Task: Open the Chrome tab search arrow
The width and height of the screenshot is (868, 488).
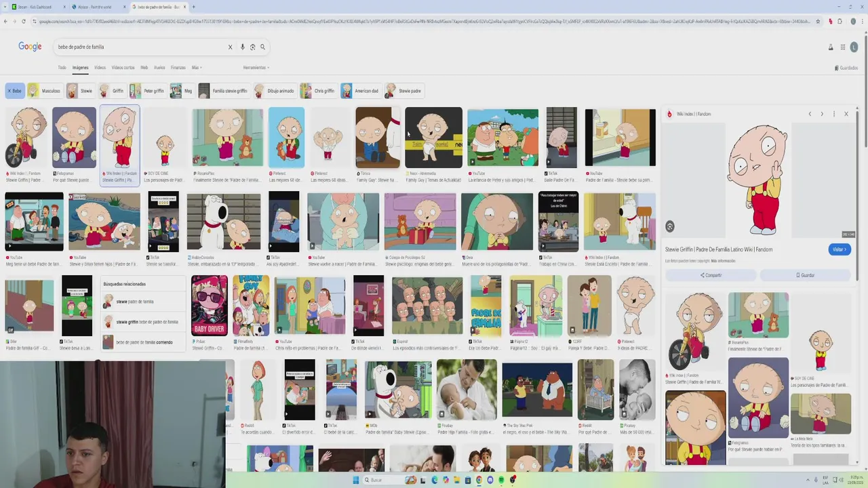Action: click(5, 7)
